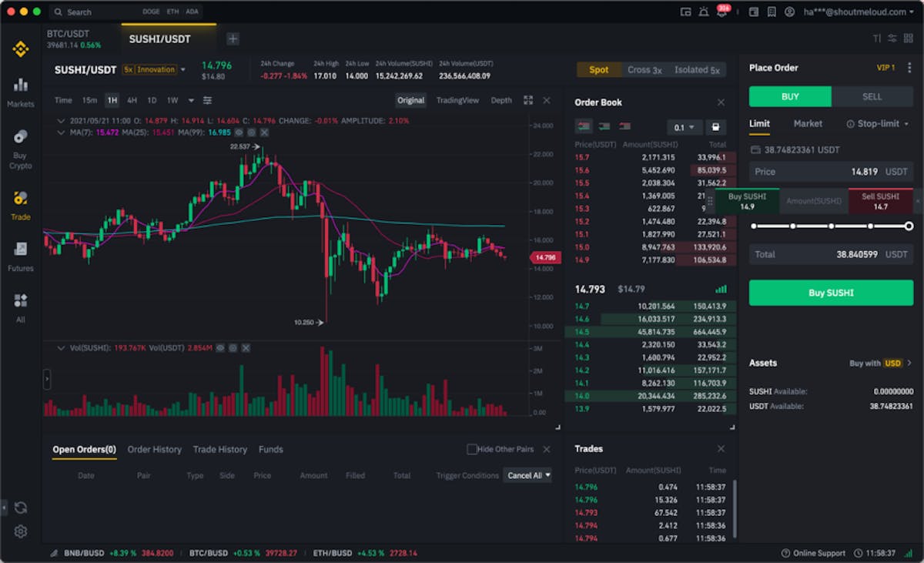The height and width of the screenshot is (563, 924).
Task: Switch to the Trade History tab
Action: click(220, 450)
